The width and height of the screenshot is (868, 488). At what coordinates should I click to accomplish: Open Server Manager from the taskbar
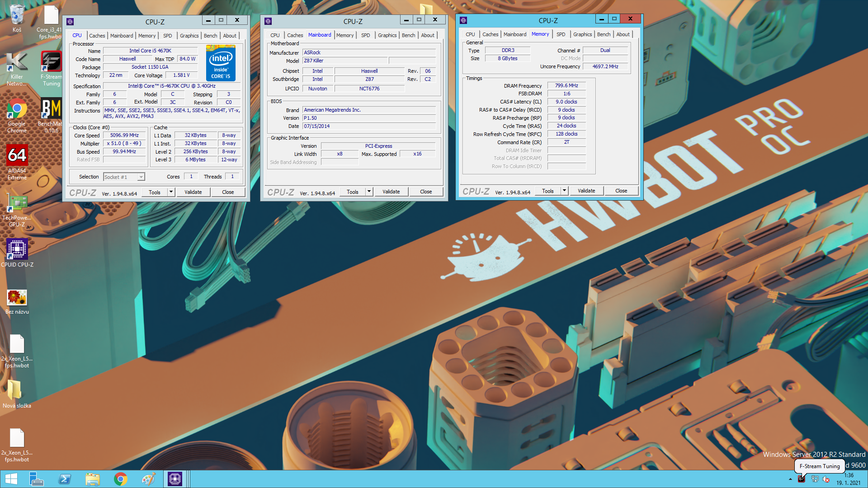36,479
